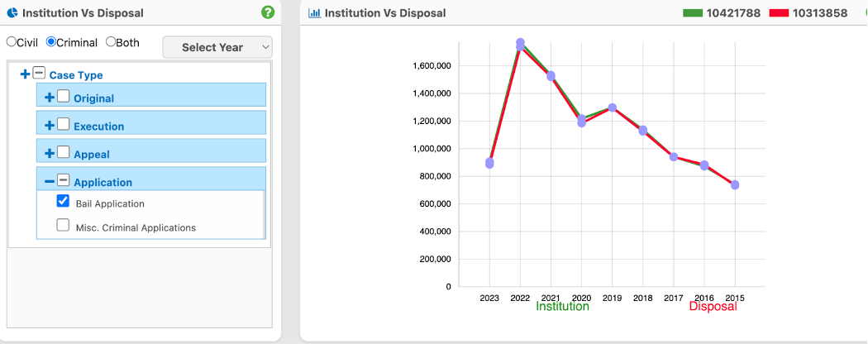The width and height of the screenshot is (868, 344).
Task: Click the plus icon next to Execution
Action: pos(50,126)
